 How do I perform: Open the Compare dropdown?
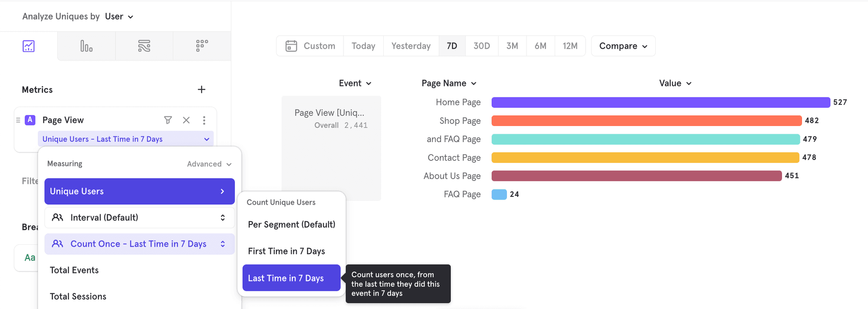tap(623, 46)
